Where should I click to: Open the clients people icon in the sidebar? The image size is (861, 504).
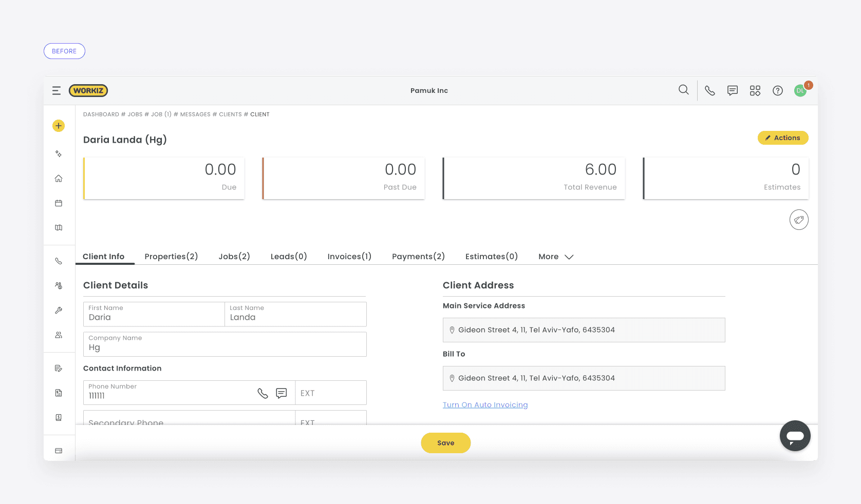[59, 335]
